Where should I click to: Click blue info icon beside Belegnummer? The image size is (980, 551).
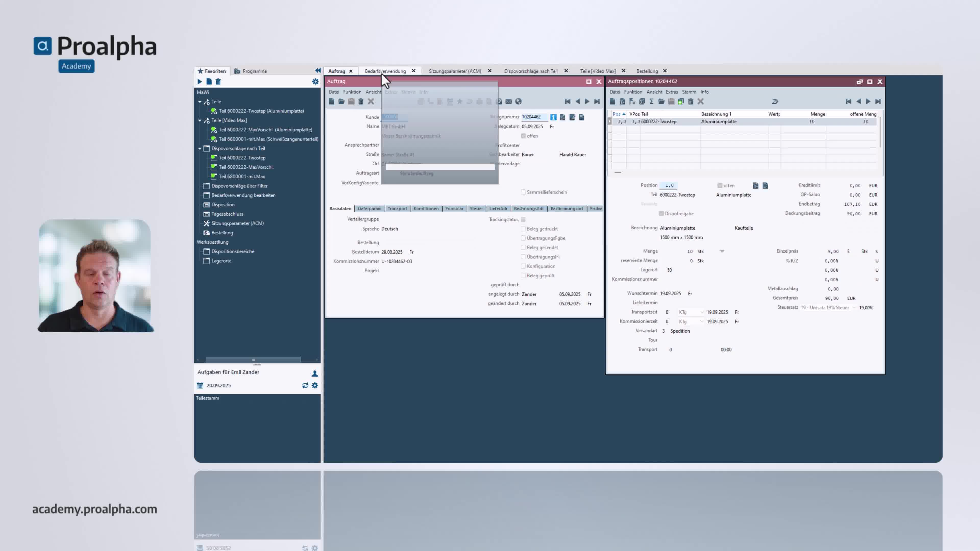553,117
